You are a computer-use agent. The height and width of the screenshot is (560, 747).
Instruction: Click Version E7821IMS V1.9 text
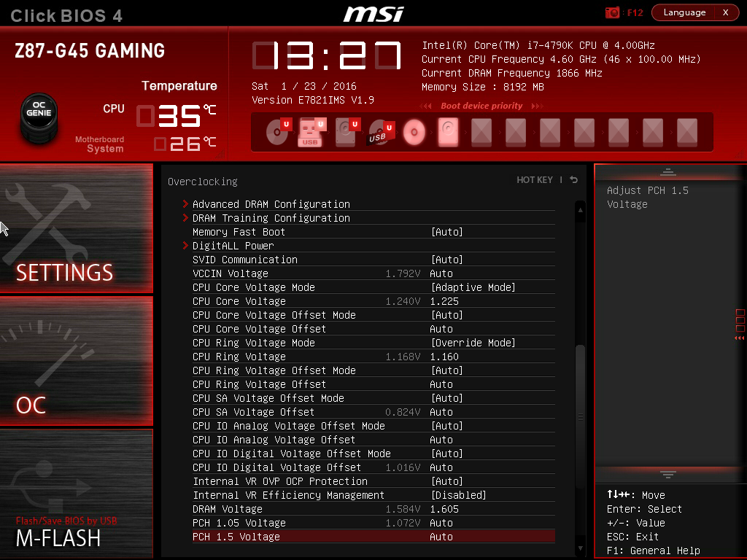point(312,100)
